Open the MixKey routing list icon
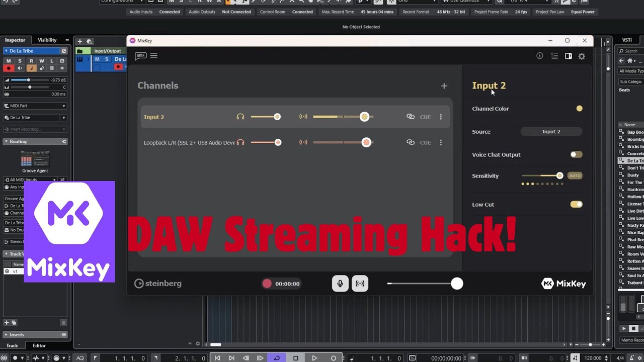Image resolution: width=644 pixels, height=362 pixels. 554,56
